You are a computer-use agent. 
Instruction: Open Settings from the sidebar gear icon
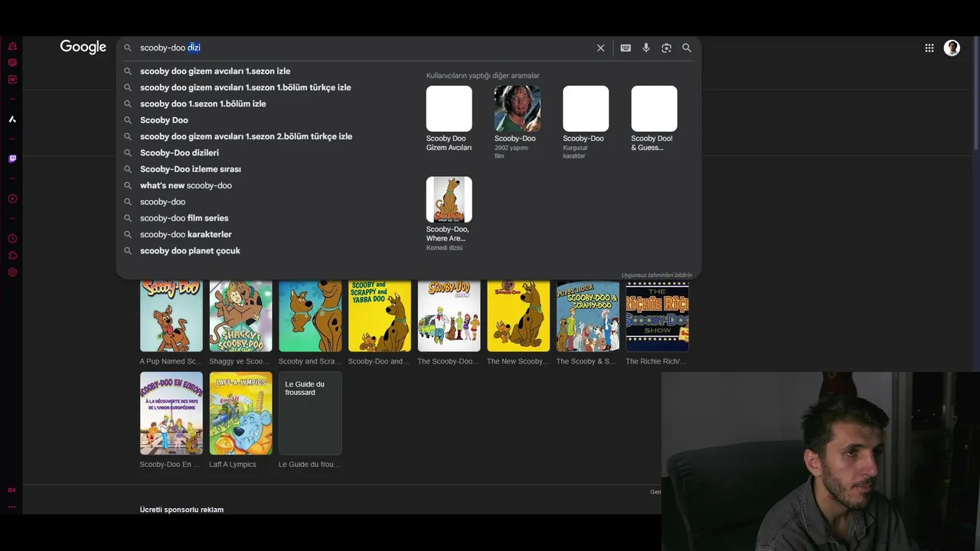pos(12,272)
